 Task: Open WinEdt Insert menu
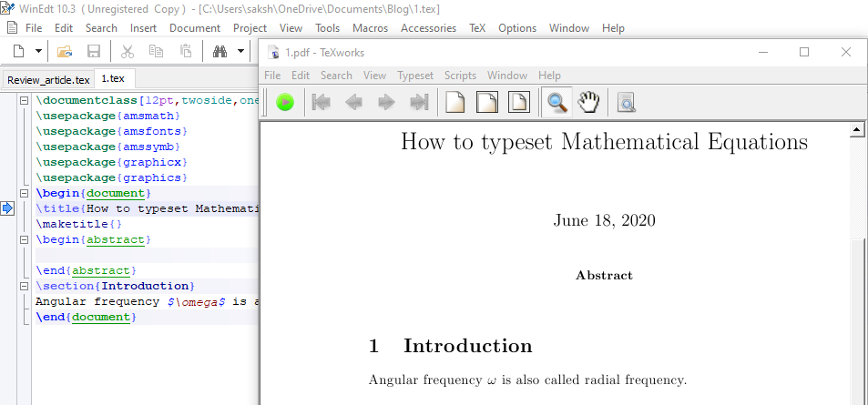[143, 27]
